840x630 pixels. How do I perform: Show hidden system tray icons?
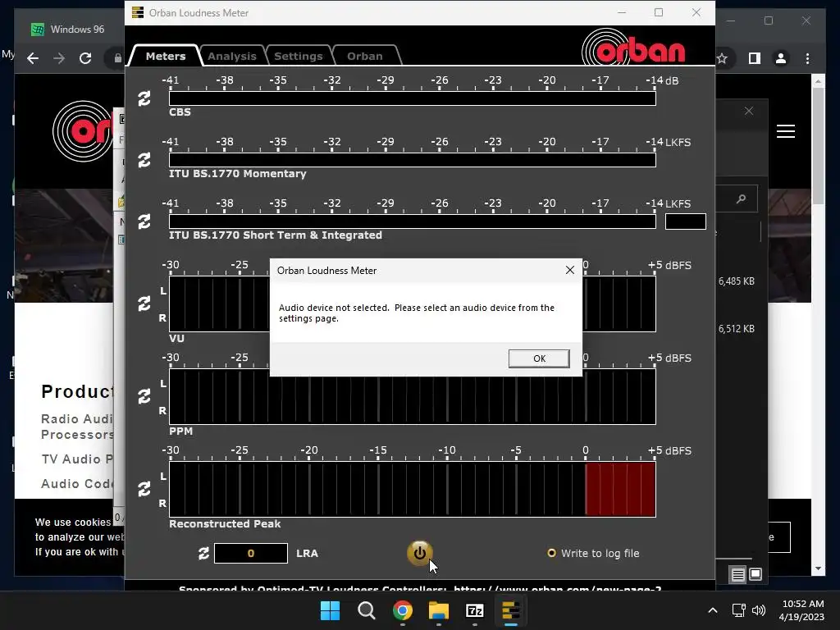(x=713, y=610)
